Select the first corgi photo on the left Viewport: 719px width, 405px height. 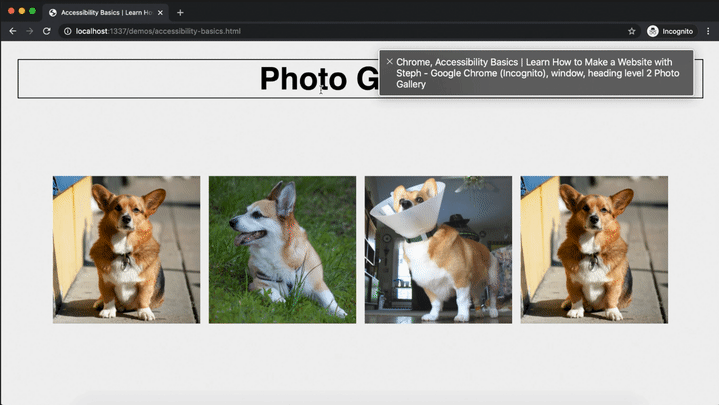click(126, 249)
